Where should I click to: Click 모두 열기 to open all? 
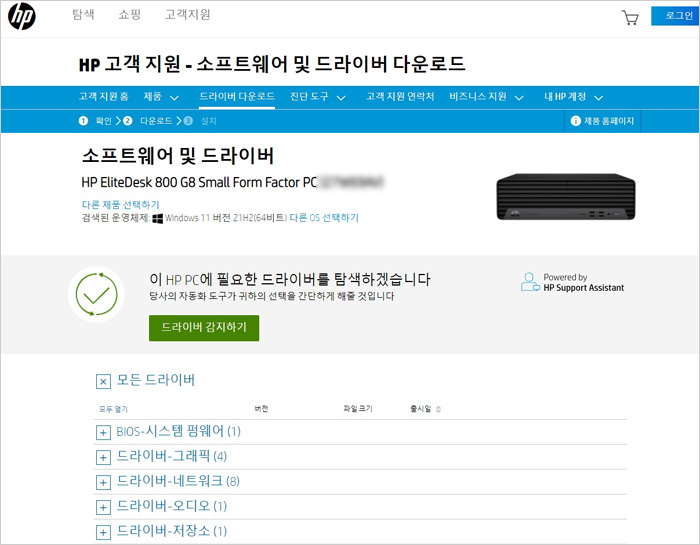[113, 409]
